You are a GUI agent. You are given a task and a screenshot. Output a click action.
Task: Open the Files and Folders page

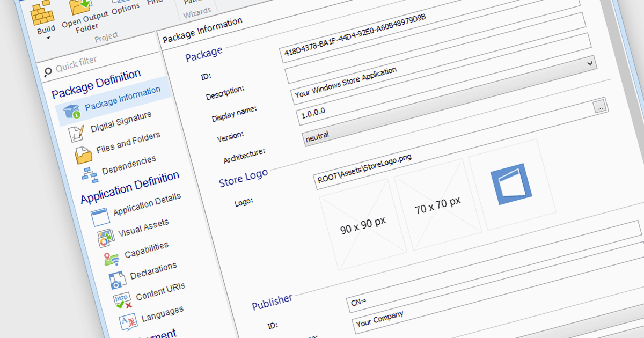coord(128,143)
